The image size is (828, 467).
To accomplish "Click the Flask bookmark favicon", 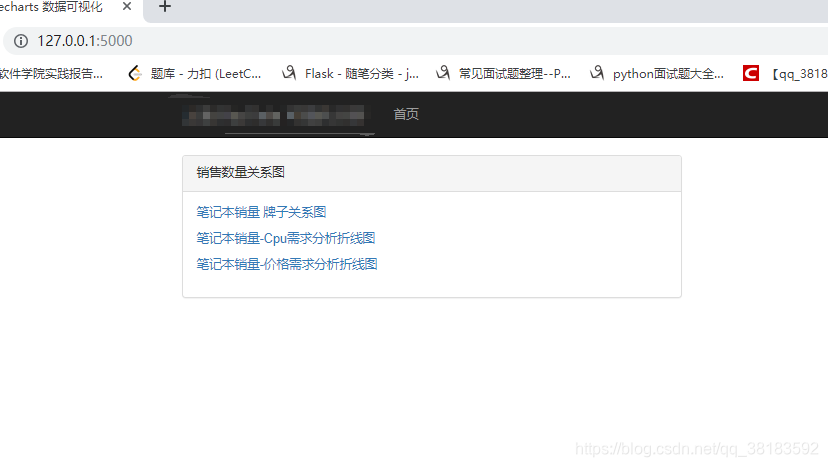I will pos(289,73).
